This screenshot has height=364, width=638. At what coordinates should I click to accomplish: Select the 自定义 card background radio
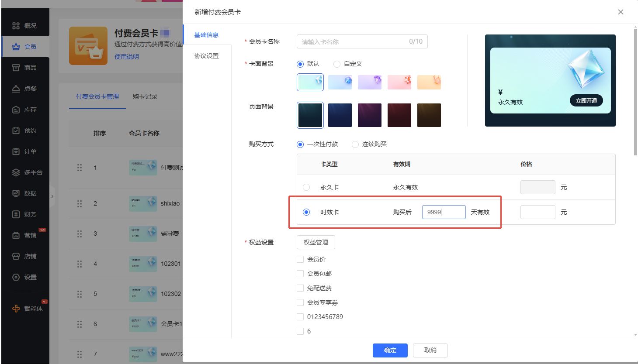[337, 64]
